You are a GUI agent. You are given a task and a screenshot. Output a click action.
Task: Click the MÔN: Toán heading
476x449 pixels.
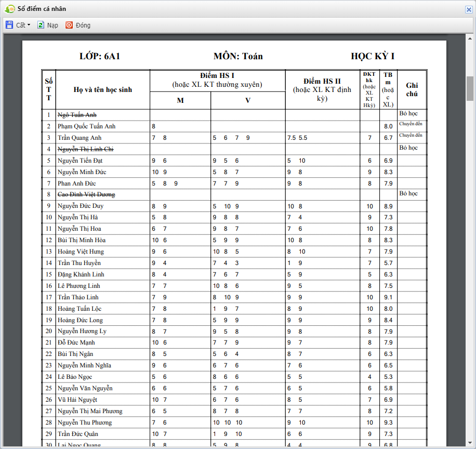pos(239,56)
